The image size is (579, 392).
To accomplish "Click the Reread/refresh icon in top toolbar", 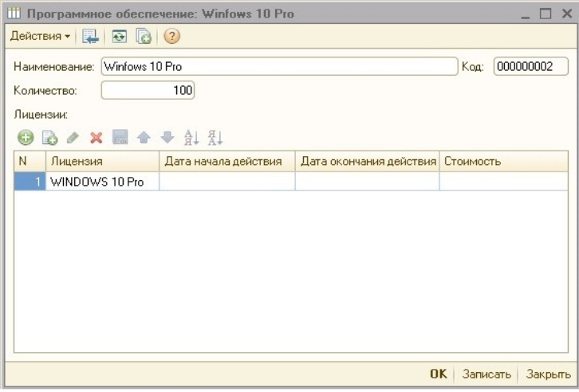I will (x=119, y=37).
